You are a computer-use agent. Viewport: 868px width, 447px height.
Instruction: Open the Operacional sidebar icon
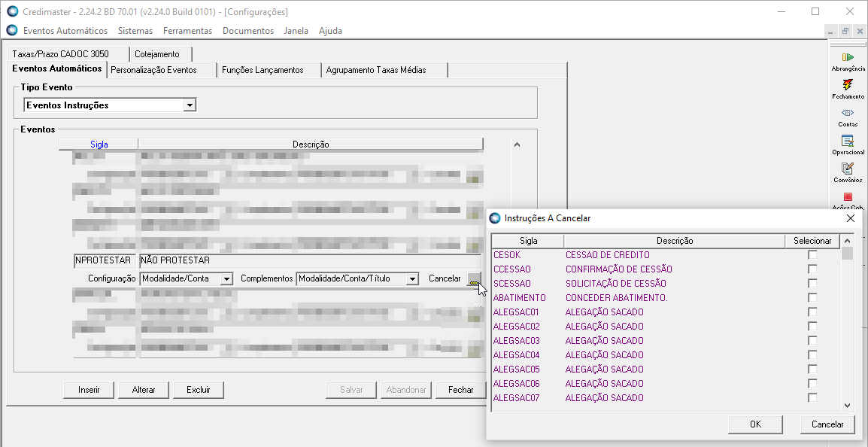click(848, 144)
